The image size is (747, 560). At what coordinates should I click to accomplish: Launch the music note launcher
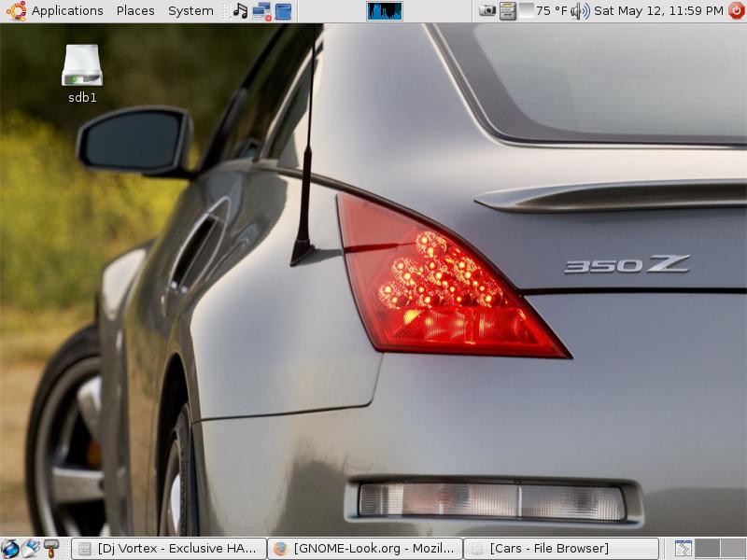click(x=240, y=11)
